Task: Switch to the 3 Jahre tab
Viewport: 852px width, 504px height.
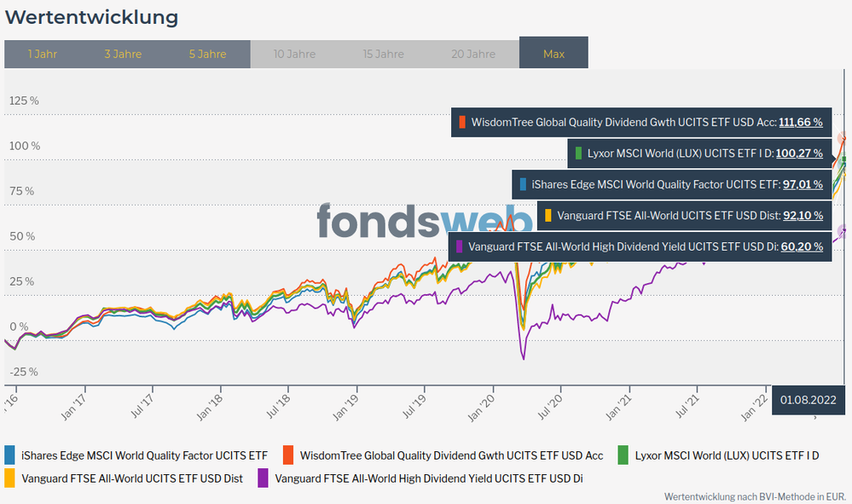Action: point(123,54)
